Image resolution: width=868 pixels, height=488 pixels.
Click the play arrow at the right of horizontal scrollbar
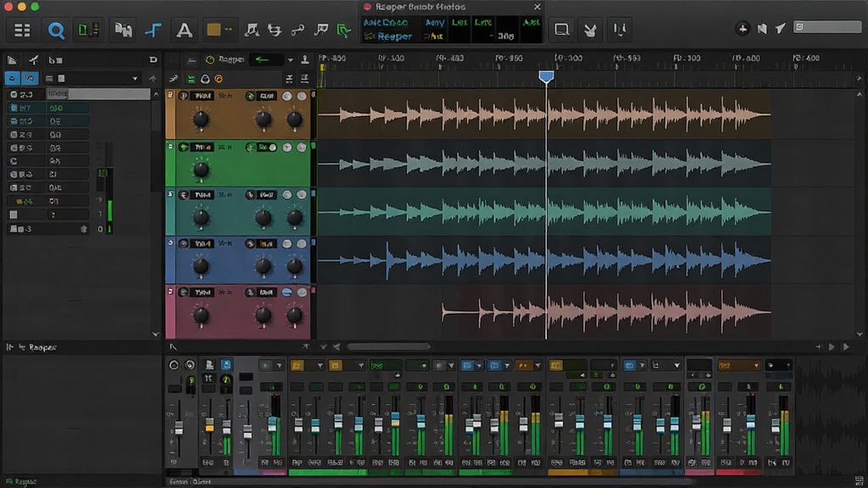(832, 347)
